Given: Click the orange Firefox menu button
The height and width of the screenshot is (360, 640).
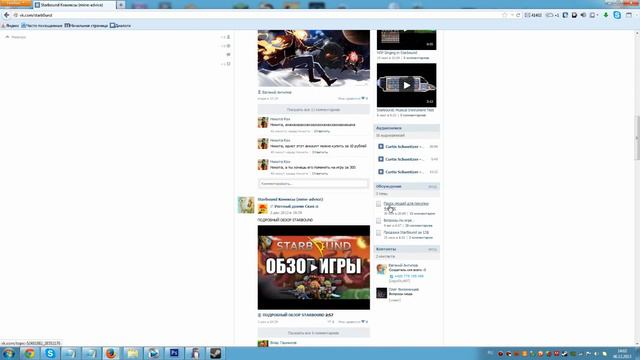Looking at the screenshot, I should (16, 3).
